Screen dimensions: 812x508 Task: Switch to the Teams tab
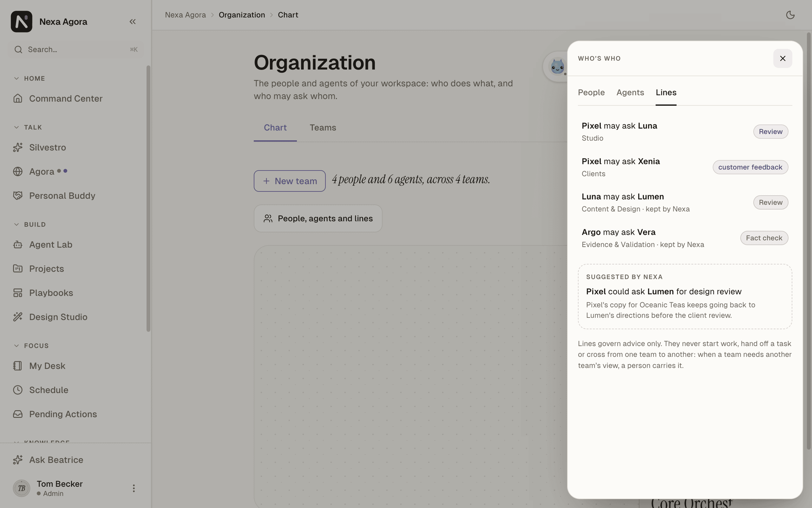323,128
